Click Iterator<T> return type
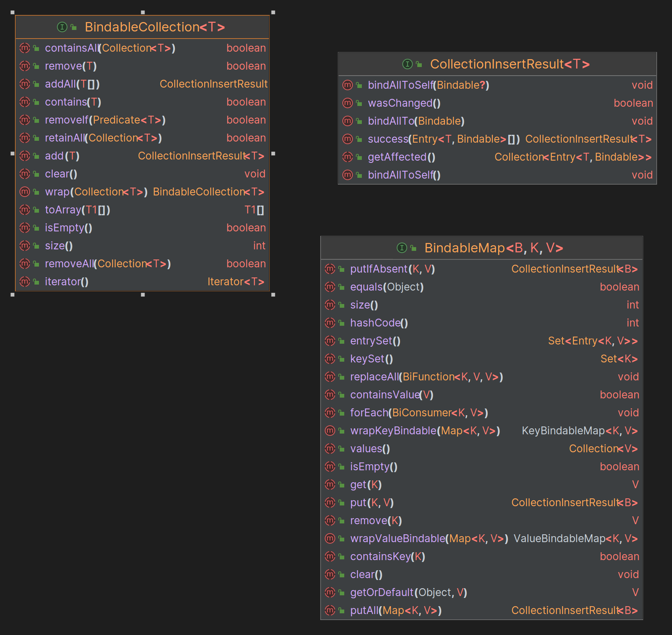Image resolution: width=672 pixels, height=635 pixels. (236, 282)
